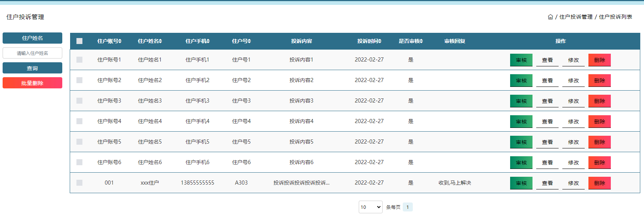
Task: Sort by 住户姓名 column header
Action: click(x=150, y=41)
